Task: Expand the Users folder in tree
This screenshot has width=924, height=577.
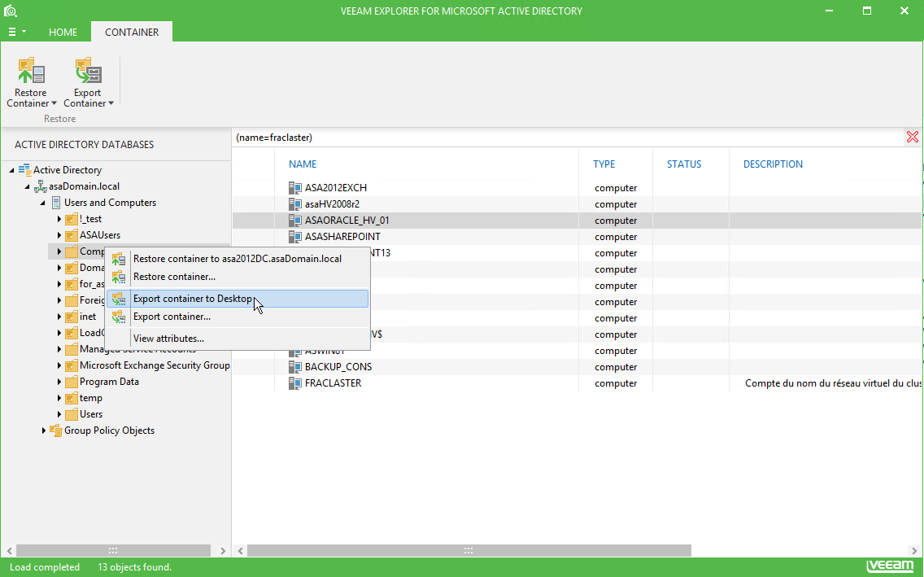Action: click(x=59, y=414)
